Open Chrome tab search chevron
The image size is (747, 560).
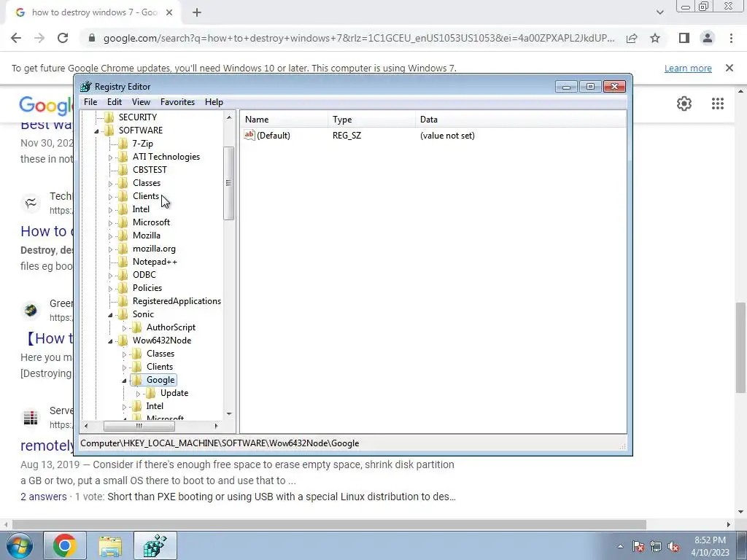click(659, 12)
